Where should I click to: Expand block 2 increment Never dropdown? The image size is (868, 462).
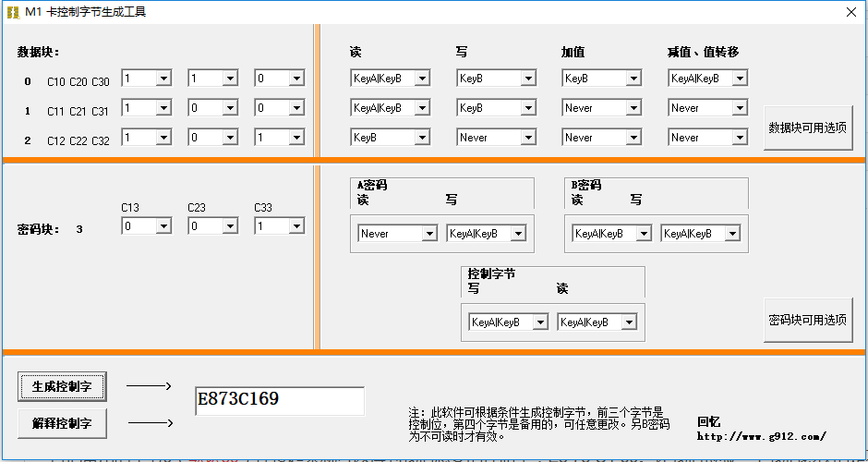[x=633, y=137]
